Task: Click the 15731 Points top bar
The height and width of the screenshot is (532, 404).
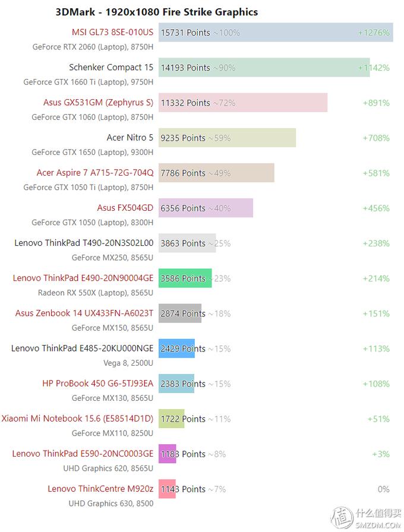Action: pyautogui.click(x=276, y=33)
